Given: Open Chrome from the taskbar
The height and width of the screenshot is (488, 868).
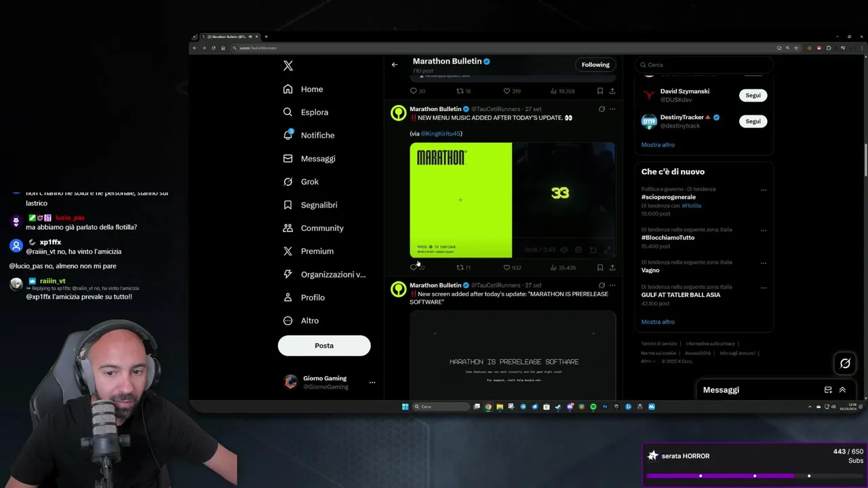Looking at the screenshot, I should [488, 407].
